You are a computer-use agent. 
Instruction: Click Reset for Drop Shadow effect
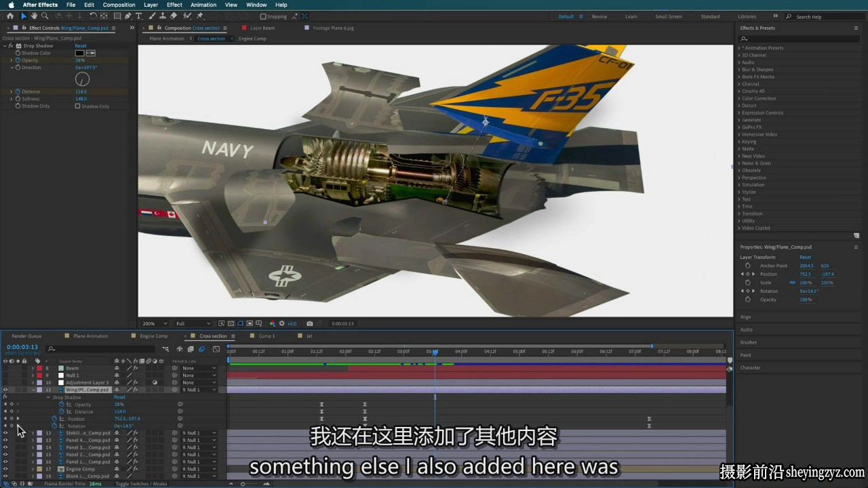[x=80, y=45]
